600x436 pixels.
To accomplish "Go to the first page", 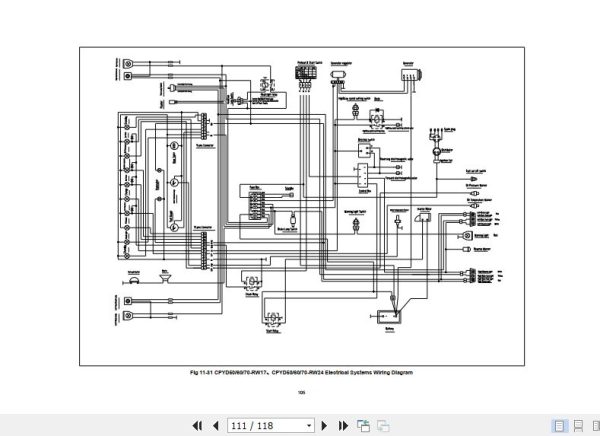I will tap(197, 425).
